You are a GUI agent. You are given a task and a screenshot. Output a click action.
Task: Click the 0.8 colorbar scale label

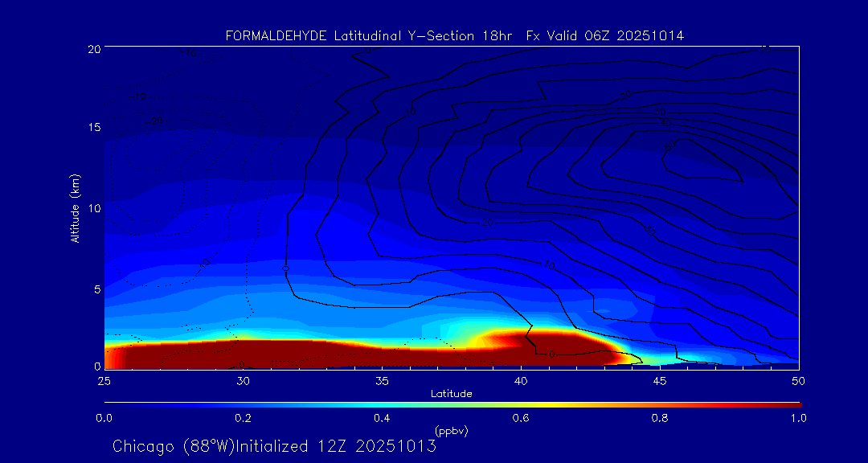[660, 418]
